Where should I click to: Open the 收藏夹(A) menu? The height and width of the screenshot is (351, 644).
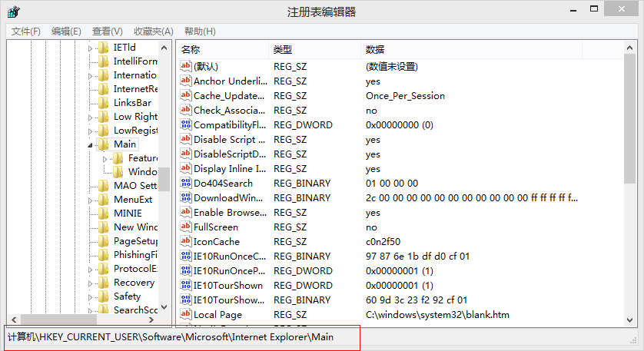click(x=153, y=31)
